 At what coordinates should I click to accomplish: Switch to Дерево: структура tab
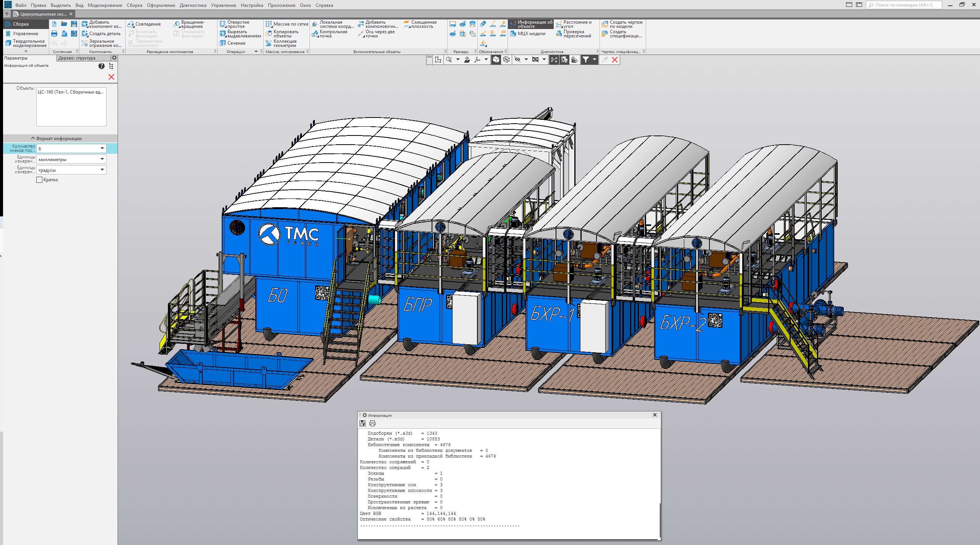(x=77, y=58)
